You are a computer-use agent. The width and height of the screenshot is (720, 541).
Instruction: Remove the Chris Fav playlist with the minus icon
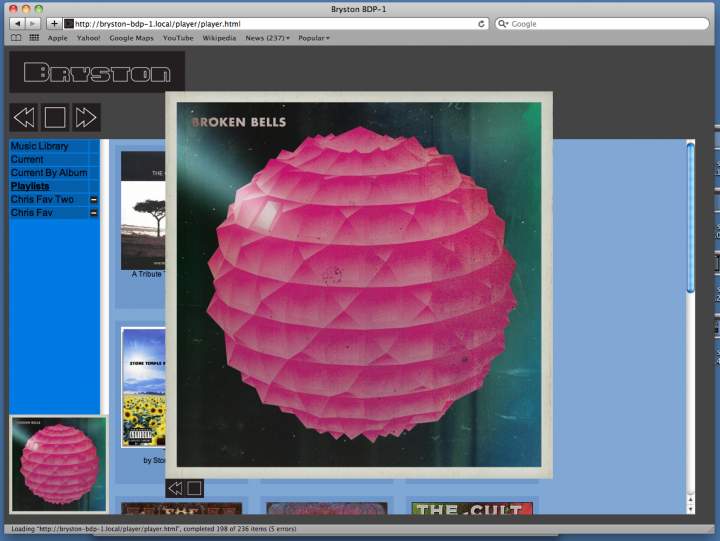click(x=94, y=213)
